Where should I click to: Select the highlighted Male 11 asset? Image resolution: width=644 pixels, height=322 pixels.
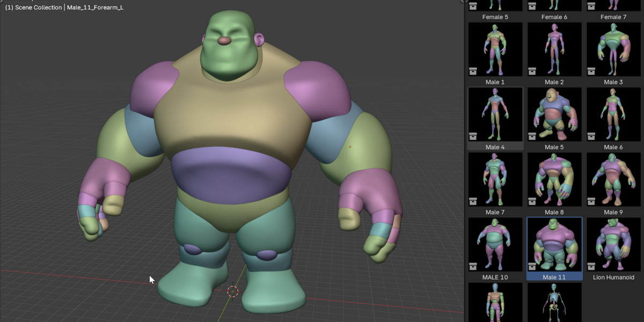point(554,245)
